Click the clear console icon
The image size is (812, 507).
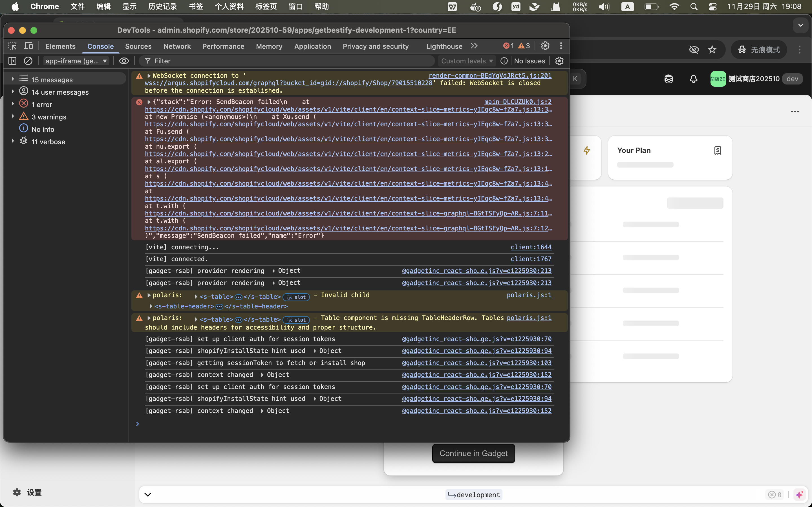pyautogui.click(x=28, y=61)
